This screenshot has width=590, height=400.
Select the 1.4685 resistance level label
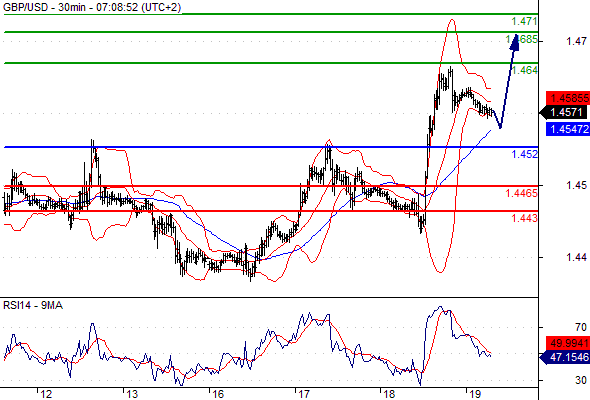[x=522, y=39]
